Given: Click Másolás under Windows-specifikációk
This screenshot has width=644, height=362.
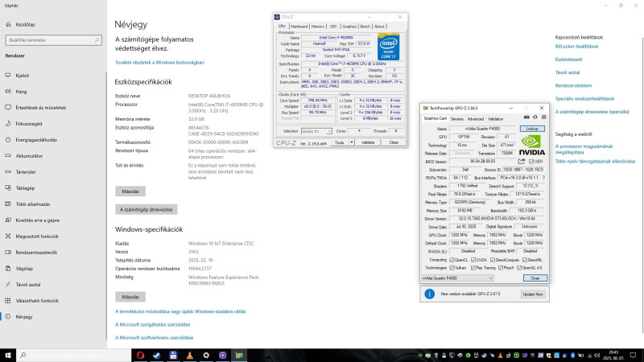Looking at the screenshot, I should [x=130, y=297].
